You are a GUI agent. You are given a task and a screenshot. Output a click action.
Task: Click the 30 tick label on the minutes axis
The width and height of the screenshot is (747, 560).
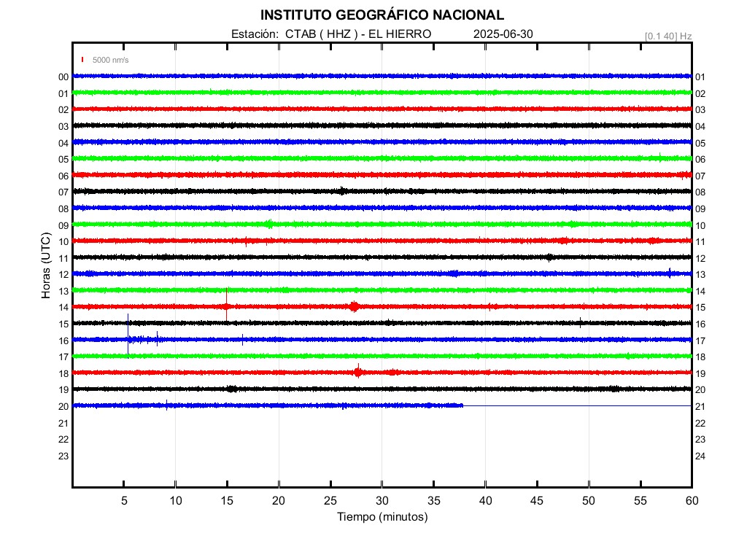point(382,501)
